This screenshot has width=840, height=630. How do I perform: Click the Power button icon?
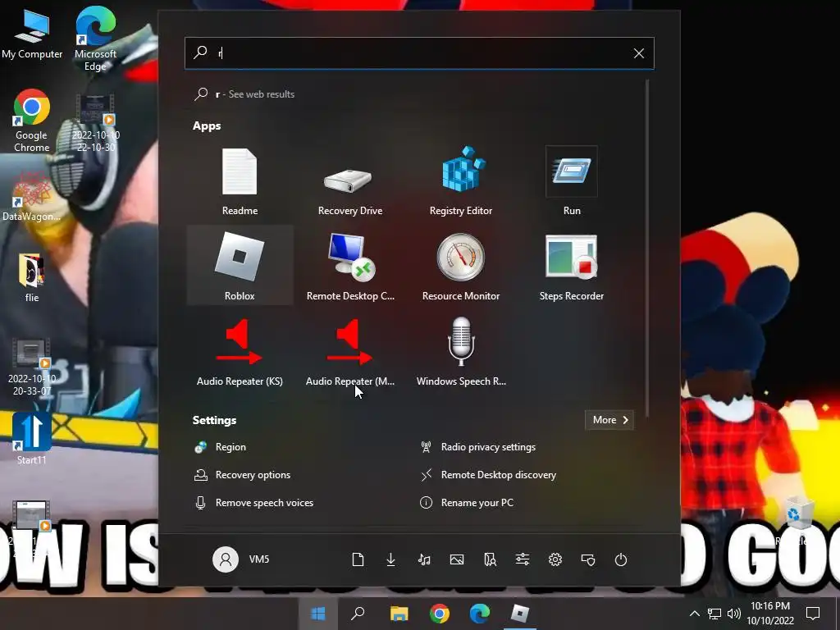[x=621, y=559]
